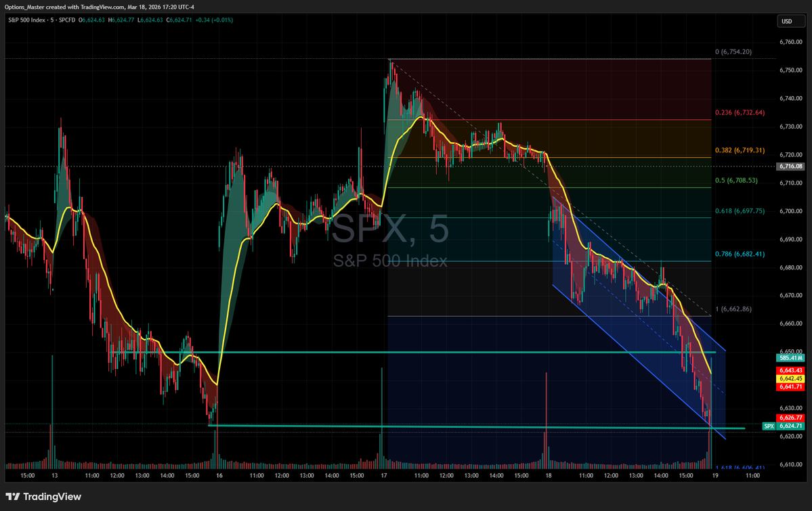The width and height of the screenshot is (812, 511).
Task: Click the 6,750.00 price axis label
Action: coord(791,70)
